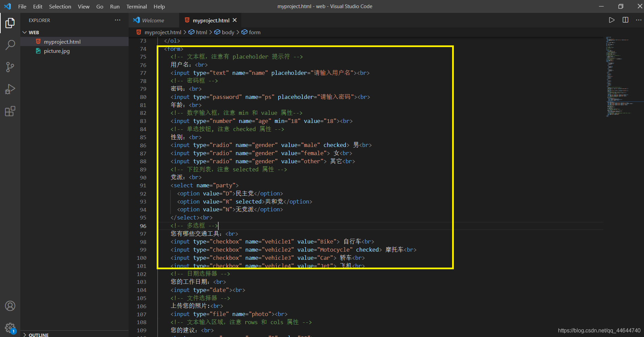This screenshot has width=644, height=337.
Task: Click the radio line with value="female"
Action: coord(261,153)
